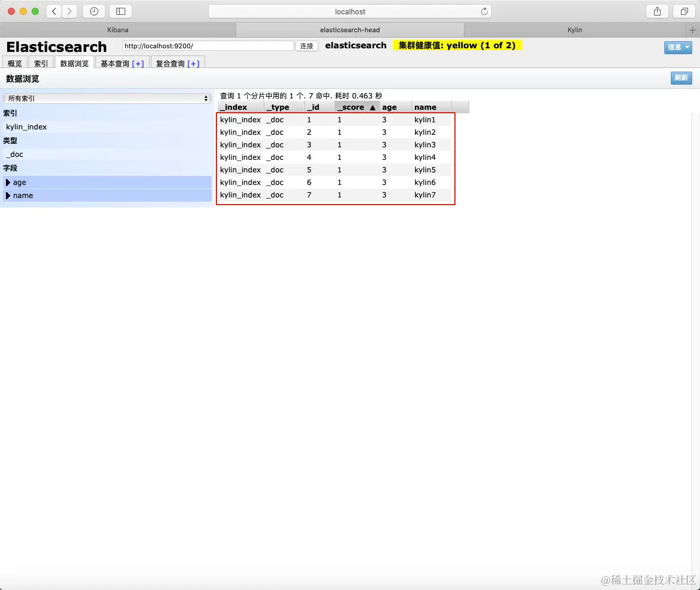Image resolution: width=700 pixels, height=590 pixels.
Task: Click the 刷新 refresh button
Action: 681,78
